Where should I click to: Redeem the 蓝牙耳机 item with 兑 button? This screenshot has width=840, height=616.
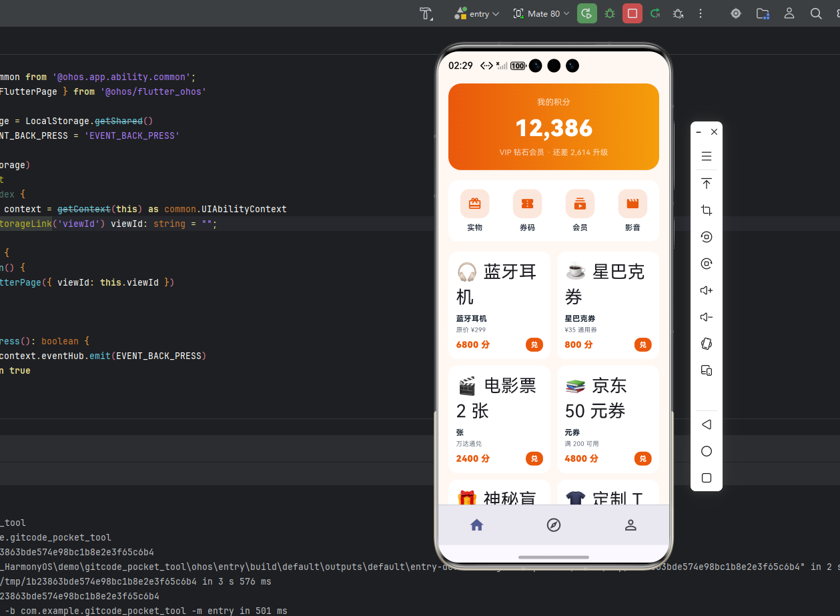(534, 345)
